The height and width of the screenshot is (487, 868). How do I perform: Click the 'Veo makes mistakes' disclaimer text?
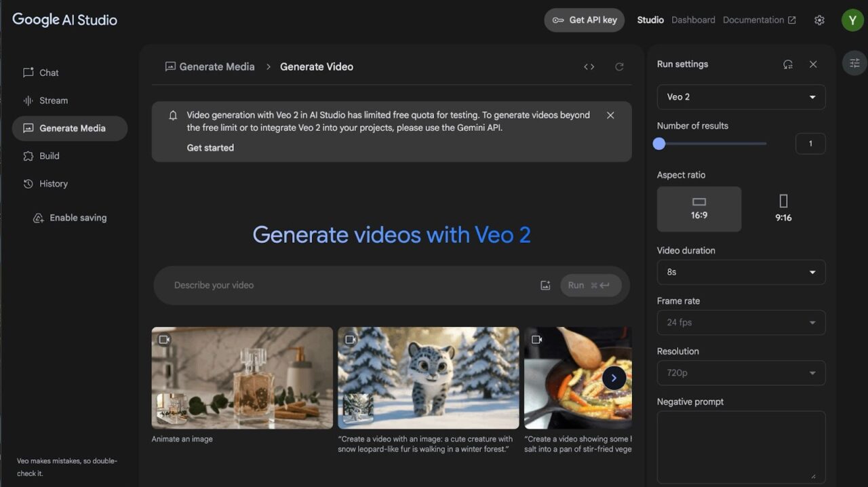point(67,467)
